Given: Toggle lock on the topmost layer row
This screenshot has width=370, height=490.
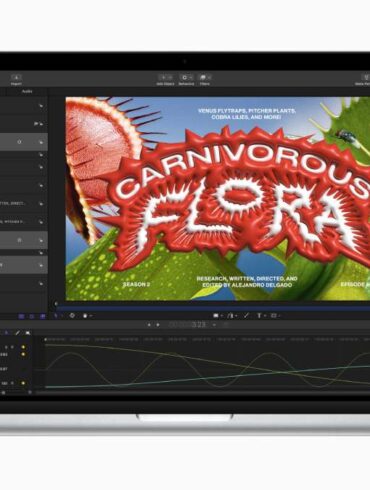Looking at the screenshot, I should coord(41,106).
